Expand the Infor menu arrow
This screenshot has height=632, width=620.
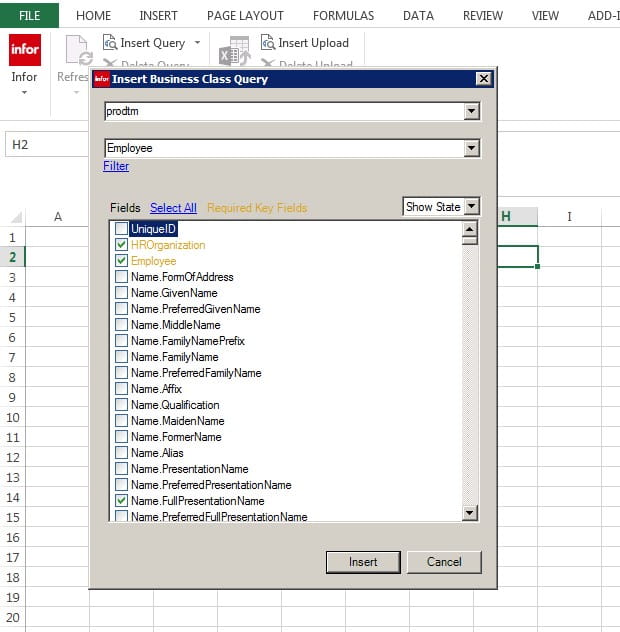[x=24, y=92]
